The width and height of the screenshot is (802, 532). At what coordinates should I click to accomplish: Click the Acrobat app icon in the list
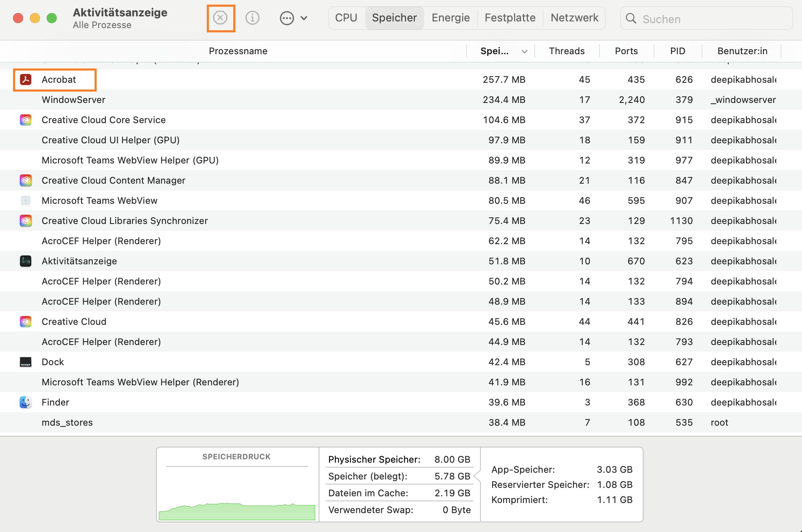26,79
